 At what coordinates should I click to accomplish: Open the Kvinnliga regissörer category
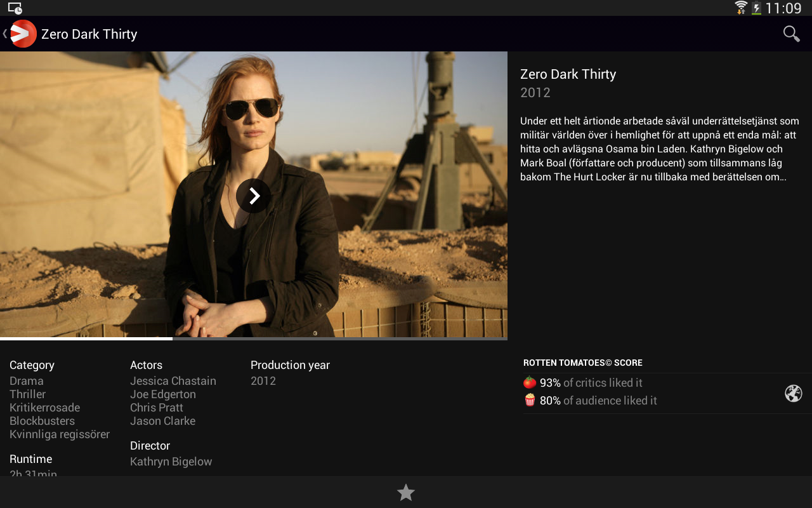pos(60,434)
